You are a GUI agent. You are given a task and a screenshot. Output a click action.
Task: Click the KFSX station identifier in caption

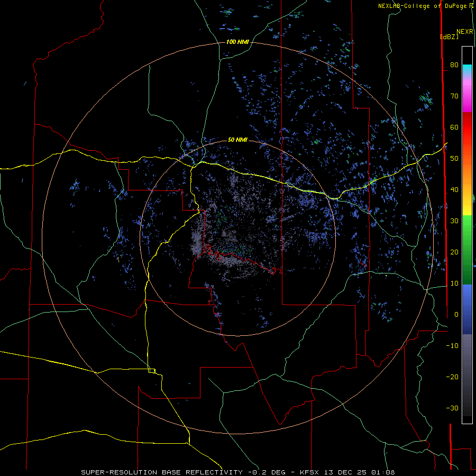pyautogui.click(x=309, y=472)
